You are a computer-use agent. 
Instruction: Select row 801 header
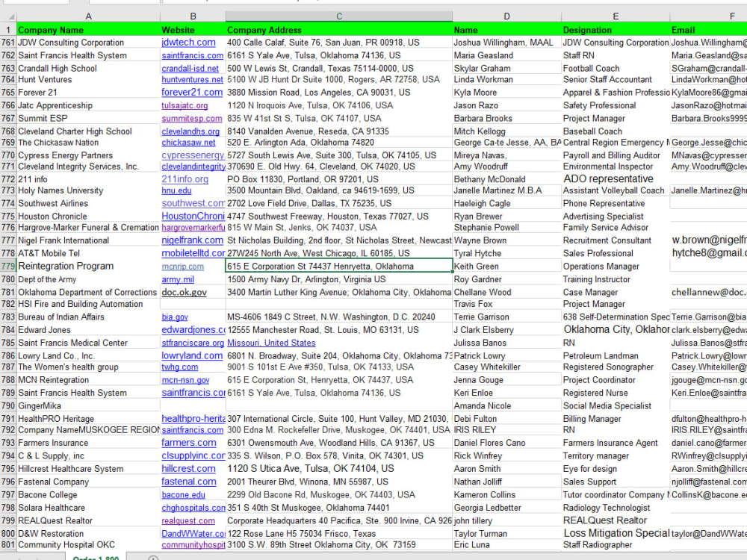8,545
